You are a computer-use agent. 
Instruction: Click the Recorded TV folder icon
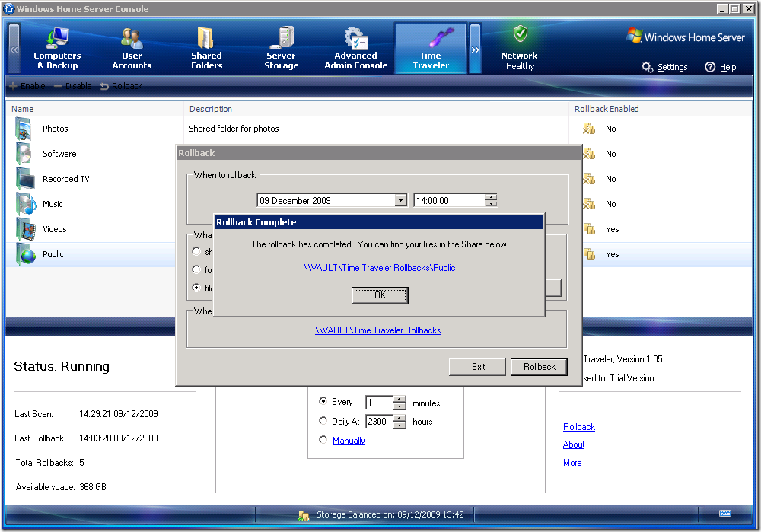(x=25, y=179)
